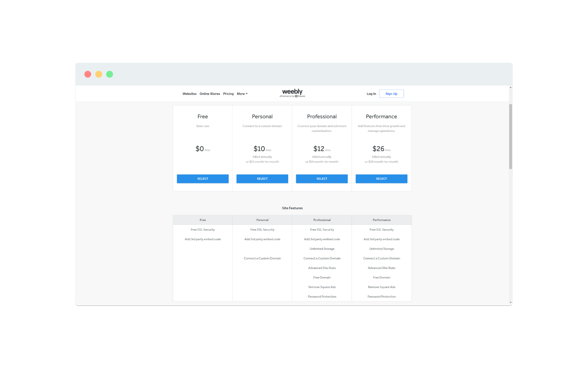The image size is (588, 368).
Task: Click the Professional column header in features table
Action: (322, 220)
